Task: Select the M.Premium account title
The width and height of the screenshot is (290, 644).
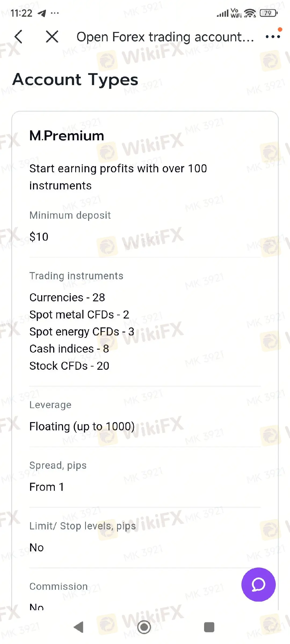Action: click(67, 136)
